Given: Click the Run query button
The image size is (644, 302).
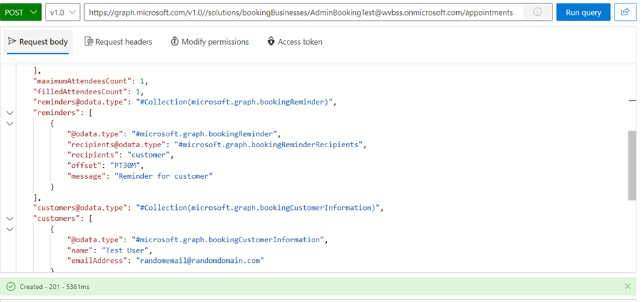Looking at the screenshot, I should click(583, 12).
